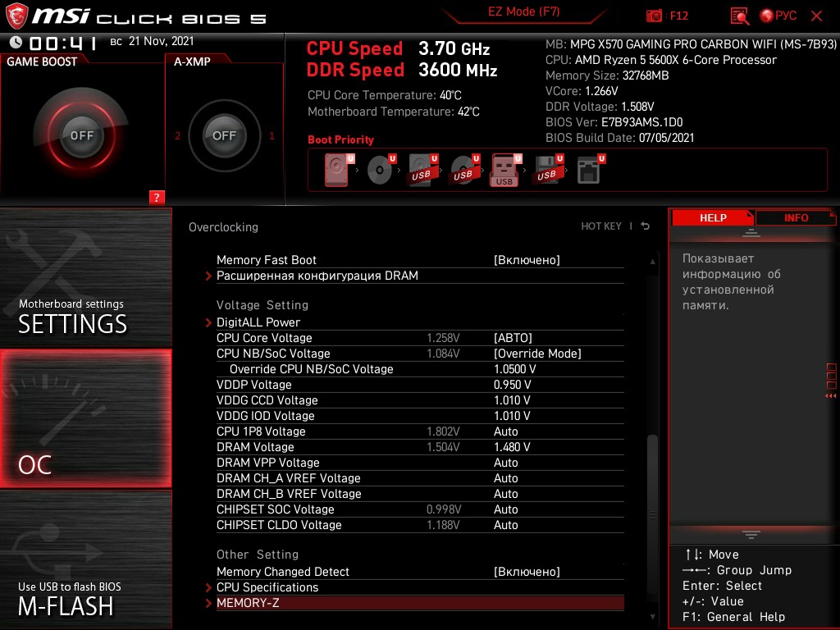
Task: Click the date 21 Nov, 2021
Action: tap(162, 41)
